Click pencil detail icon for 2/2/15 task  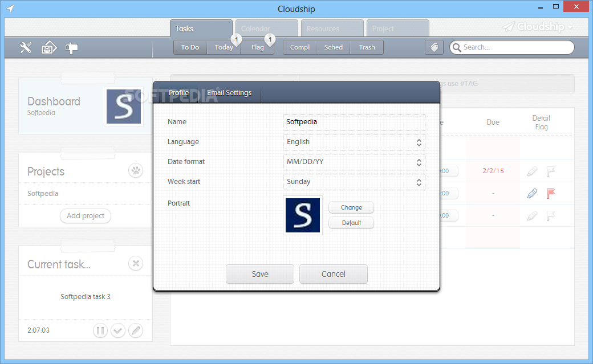(532, 171)
